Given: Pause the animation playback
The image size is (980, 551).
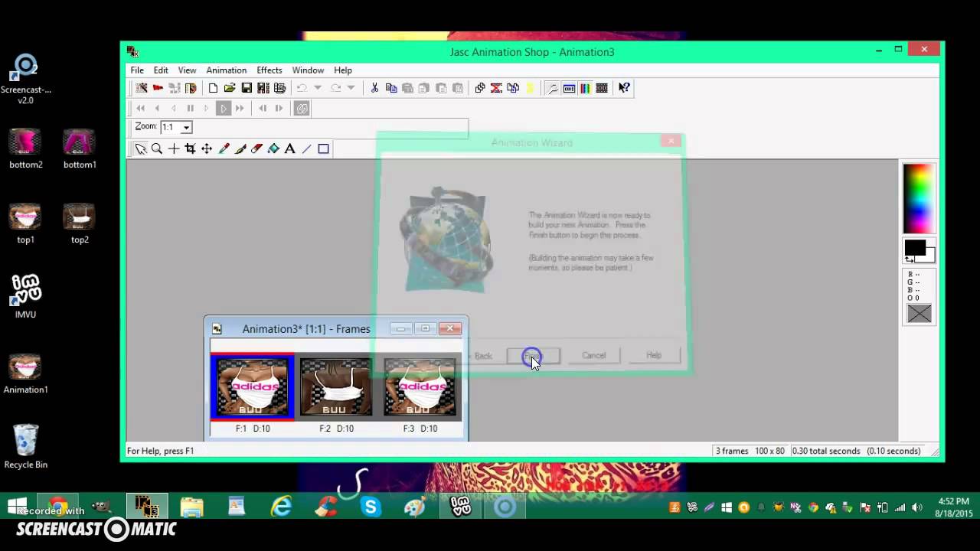Looking at the screenshot, I should tap(190, 108).
